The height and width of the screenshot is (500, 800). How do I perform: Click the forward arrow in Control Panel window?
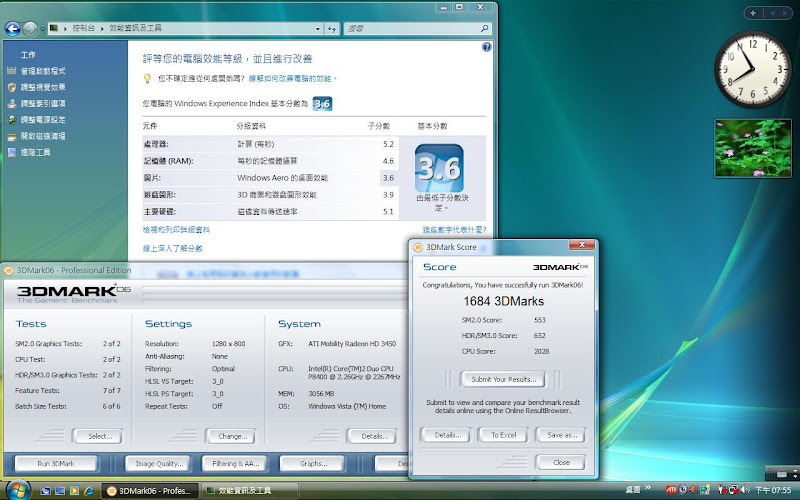coord(30,29)
